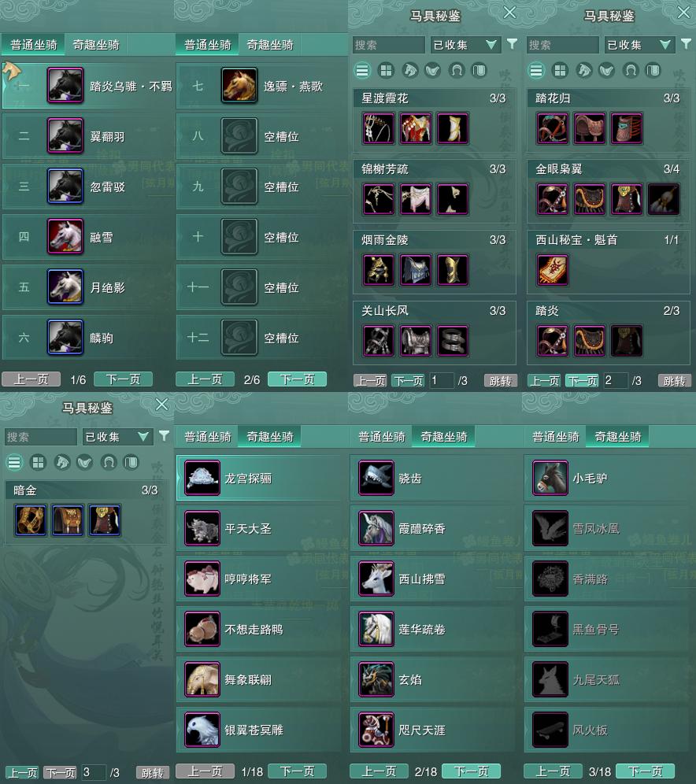Select the 踏炎乌骓·不羁 mount icon
This screenshot has height=784, width=696.
(x=65, y=86)
